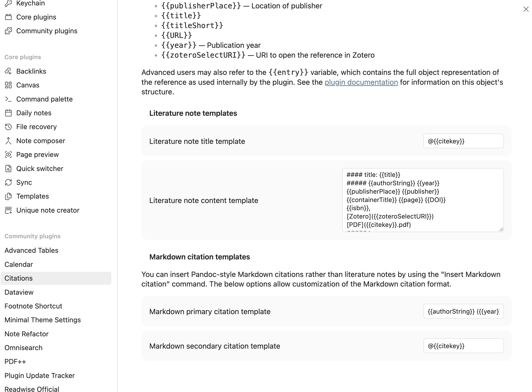Viewport: 532px width, 392px height.
Task: Select the Citations plugin tab
Action: pos(18,278)
